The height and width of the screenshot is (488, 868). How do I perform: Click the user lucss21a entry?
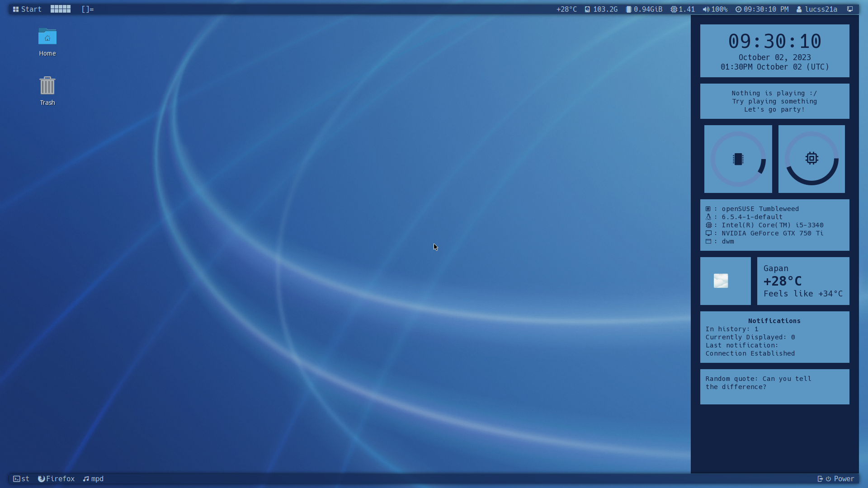(x=816, y=9)
